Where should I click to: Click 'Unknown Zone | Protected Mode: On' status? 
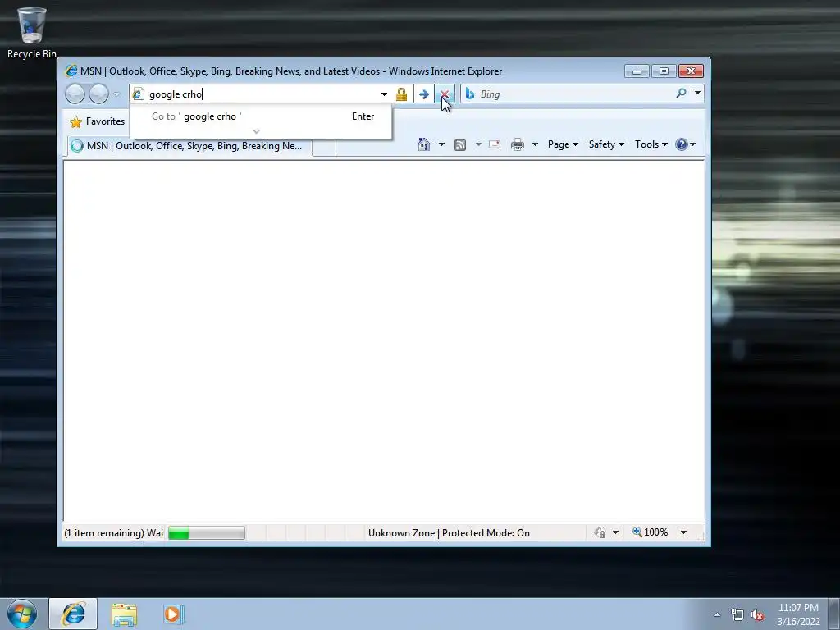tap(449, 533)
